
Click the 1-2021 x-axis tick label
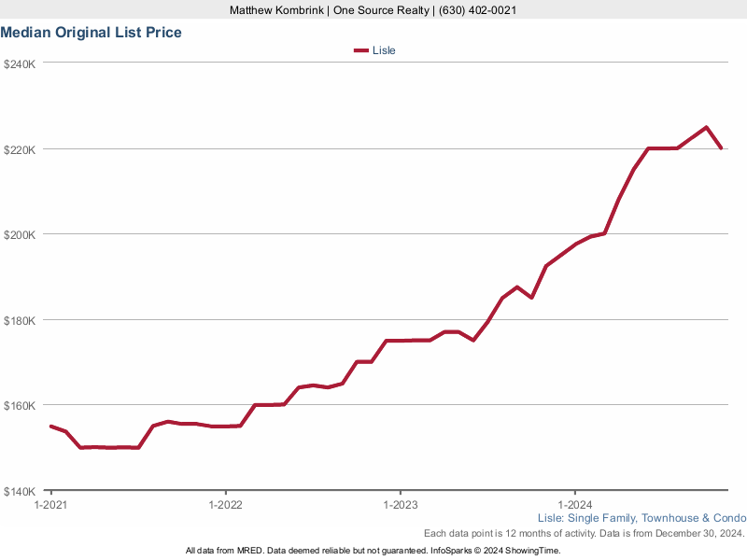[x=49, y=505]
